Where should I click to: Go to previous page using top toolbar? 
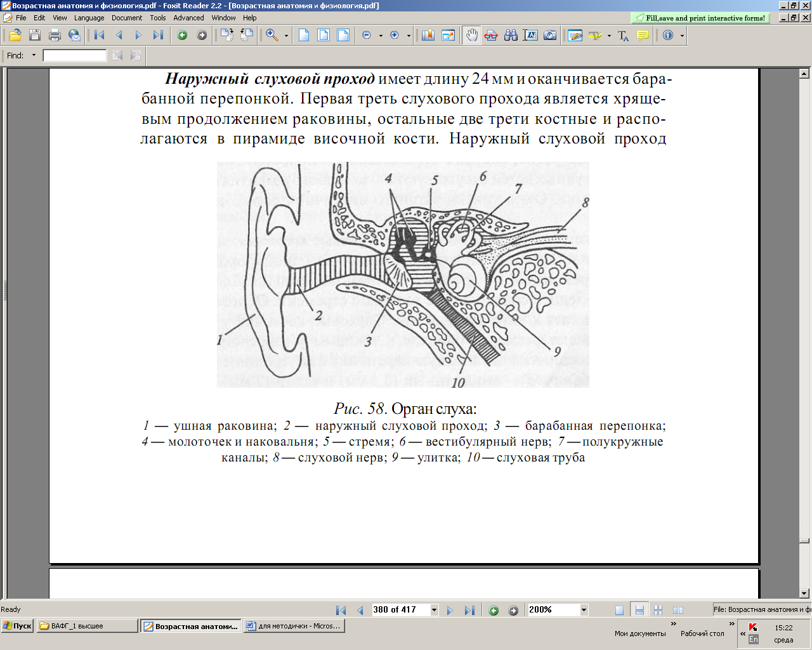point(119,36)
